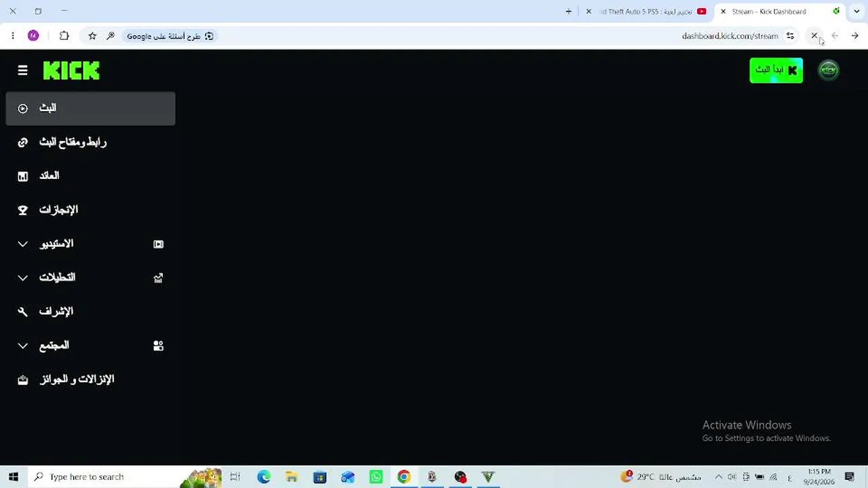This screenshot has width=868, height=488.
Task: Switch to Stream - Kick Dashboard tab
Action: [780, 12]
